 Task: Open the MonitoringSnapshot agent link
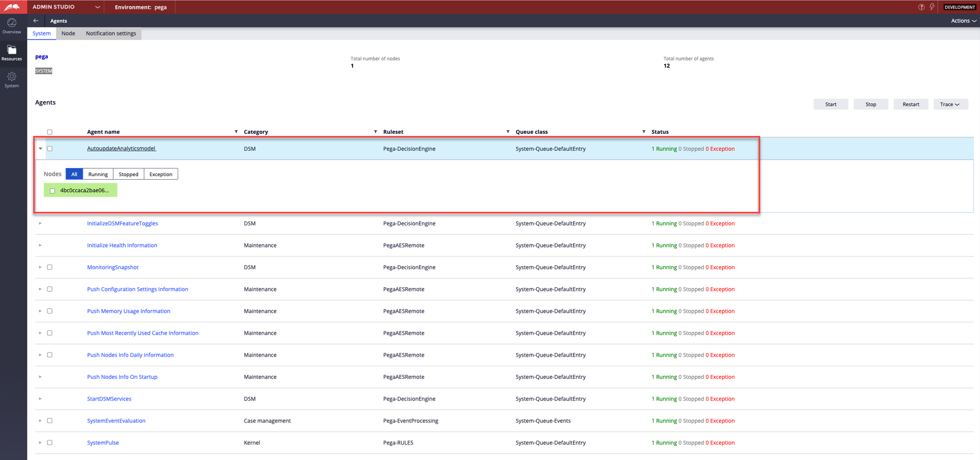(x=113, y=267)
